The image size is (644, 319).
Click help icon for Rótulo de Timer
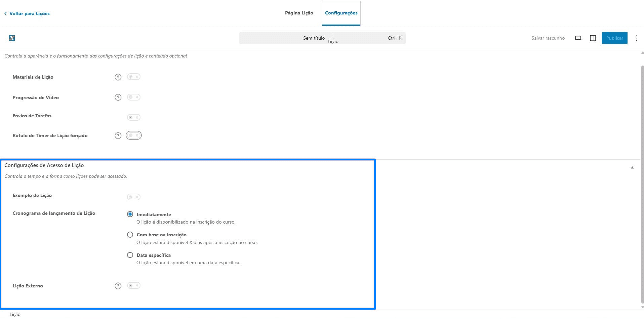click(x=118, y=135)
